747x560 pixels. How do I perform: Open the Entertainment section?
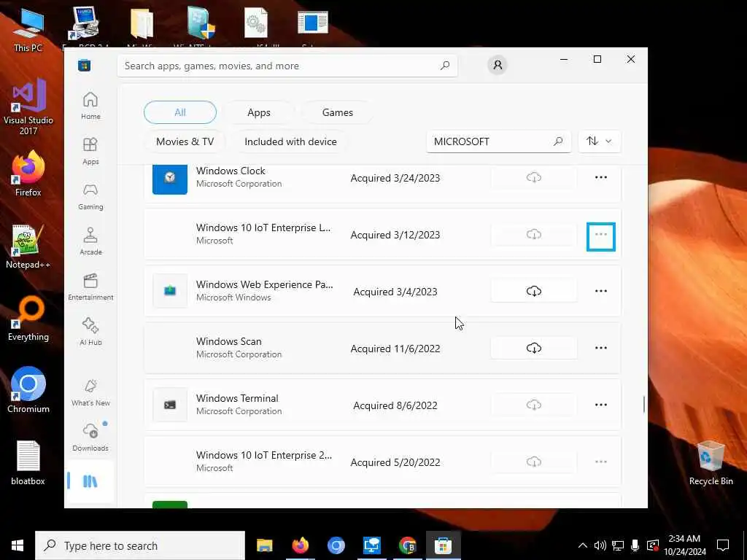[90, 287]
